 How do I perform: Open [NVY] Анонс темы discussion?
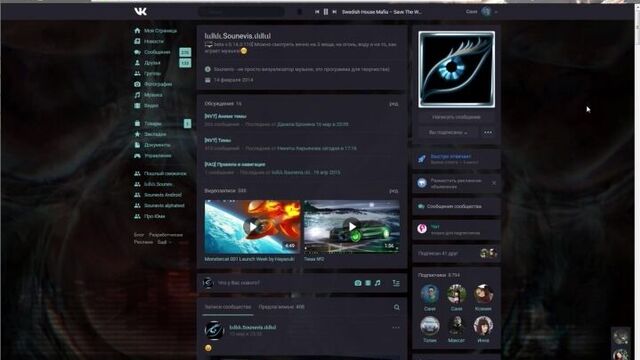point(225,116)
